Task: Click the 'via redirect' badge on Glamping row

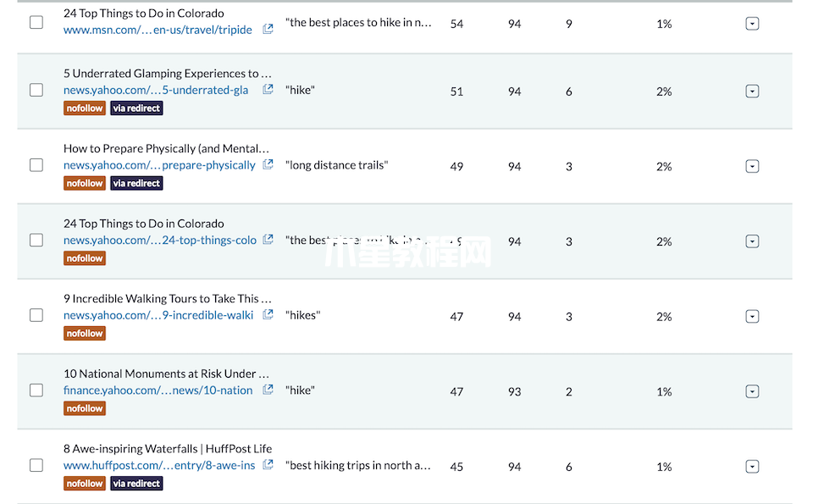Action: pyautogui.click(x=136, y=108)
